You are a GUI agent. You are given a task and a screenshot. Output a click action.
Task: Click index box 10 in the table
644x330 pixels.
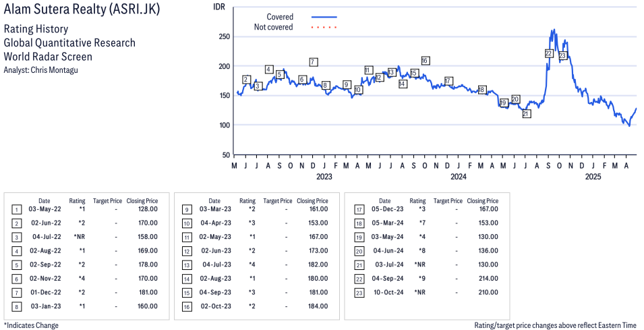pyautogui.click(x=187, y=223)
